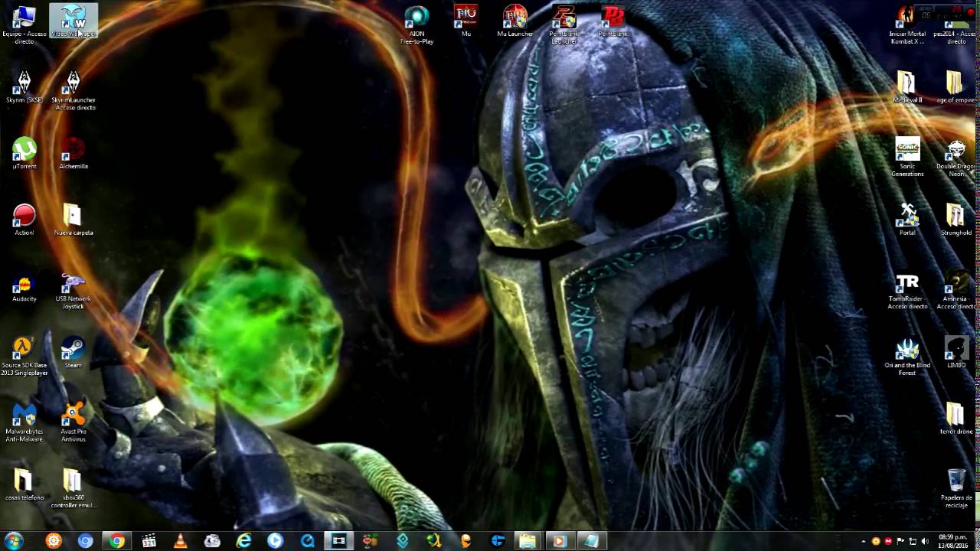The height and width of the screenshot is (551, 980).
Task: Open the Chromium taskbar icon
Action: tap(85, 541)
